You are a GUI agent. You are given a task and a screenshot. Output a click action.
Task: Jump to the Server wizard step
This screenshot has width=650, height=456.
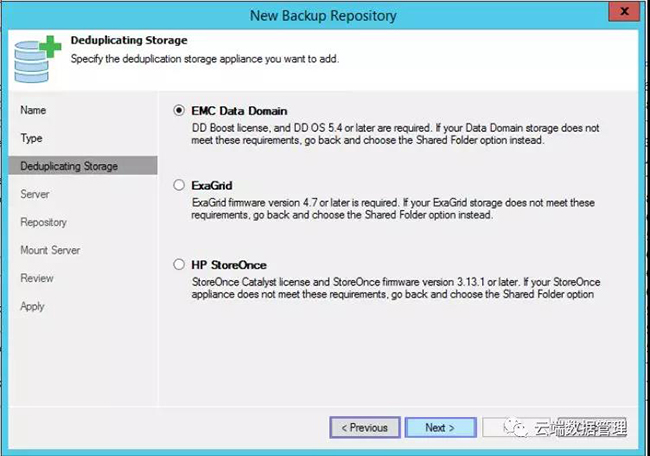(35, 194)
